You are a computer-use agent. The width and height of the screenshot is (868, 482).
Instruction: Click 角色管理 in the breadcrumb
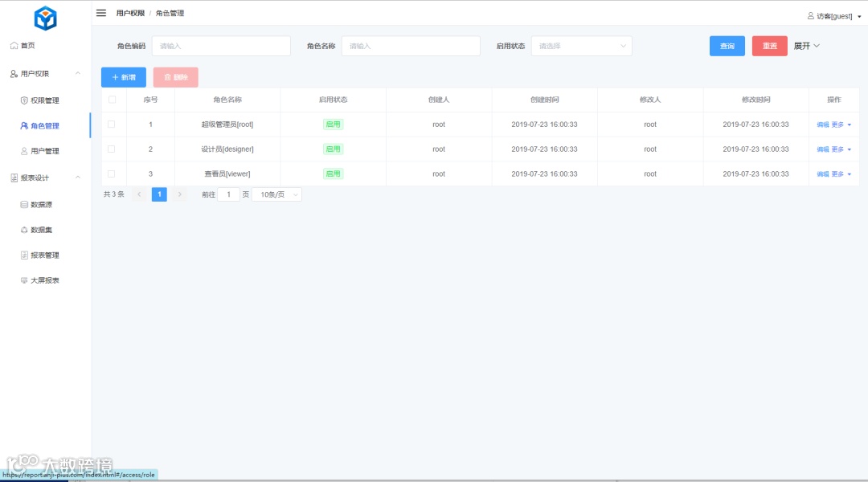170,14
